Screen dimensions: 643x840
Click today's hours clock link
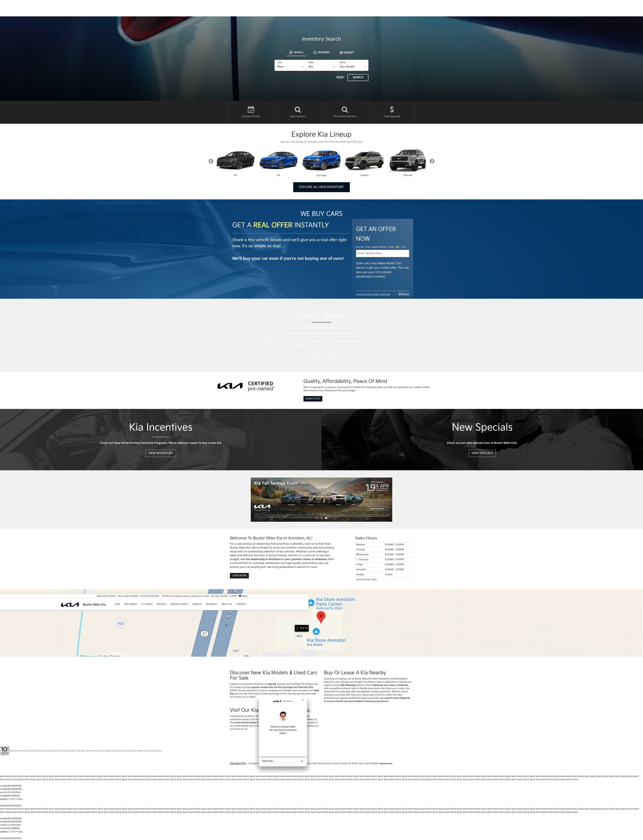224,596
